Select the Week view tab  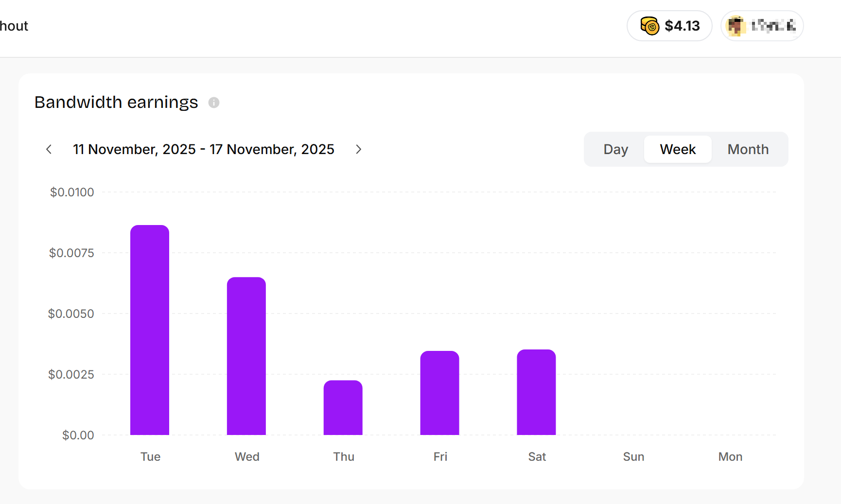pyautogui.click(x=678, y=149)
